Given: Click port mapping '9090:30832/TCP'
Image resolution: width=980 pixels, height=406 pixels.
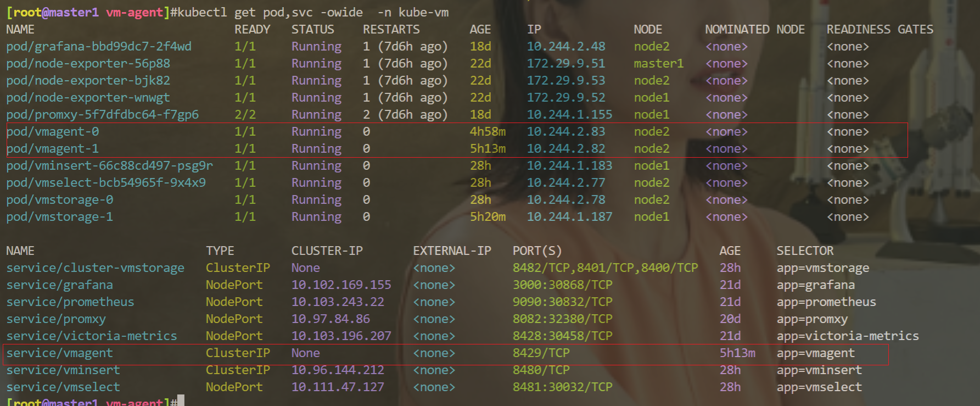Looking at the screenshot, I should coord(563,302).
